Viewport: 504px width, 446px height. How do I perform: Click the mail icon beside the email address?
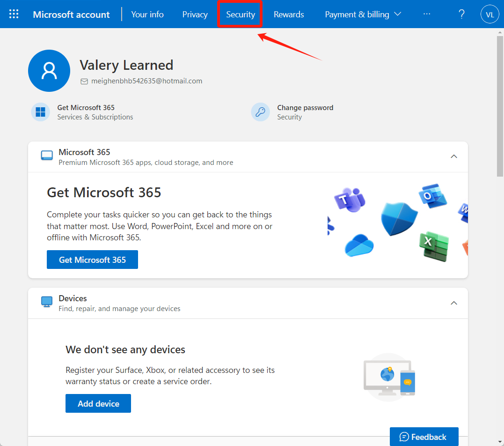click(84, 82)
